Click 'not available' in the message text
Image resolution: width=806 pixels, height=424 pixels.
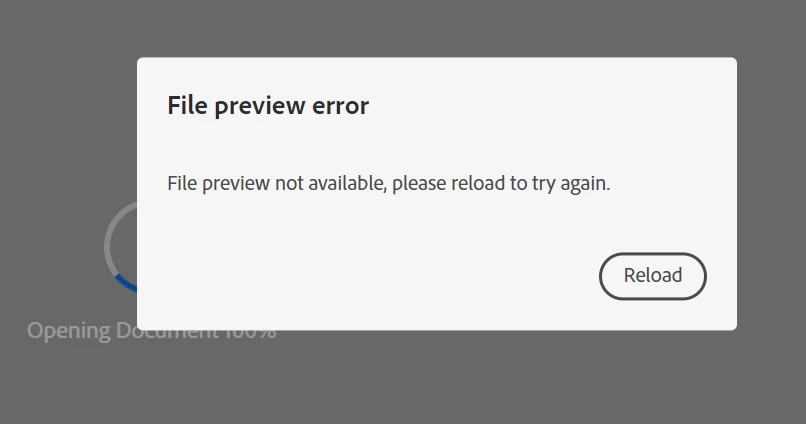(330, 183)
